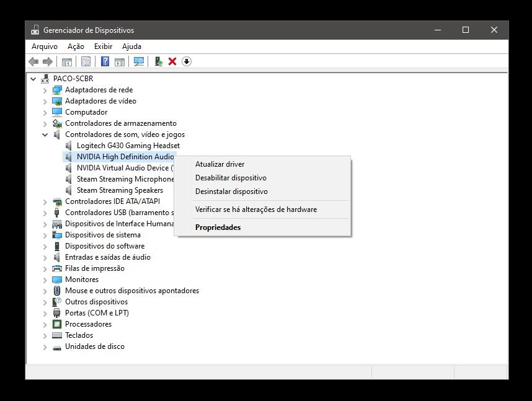Click the action pane toolbar icon
This screenshot has height=401, width=532.
120,61
